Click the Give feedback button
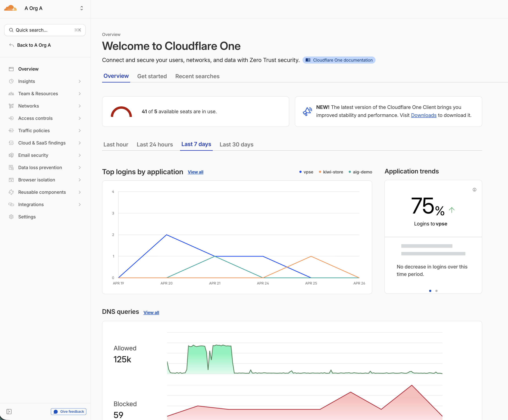Viewport: 508px width, 420px height. click(68, 412)
